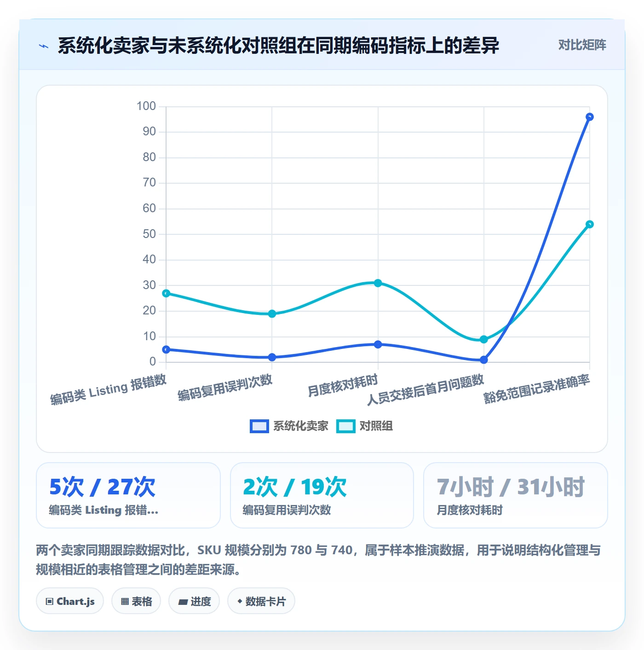Viewport: 644px width, 650px height.
Task: Click the y-axis value 100
Action: click(x=146, y=106)
